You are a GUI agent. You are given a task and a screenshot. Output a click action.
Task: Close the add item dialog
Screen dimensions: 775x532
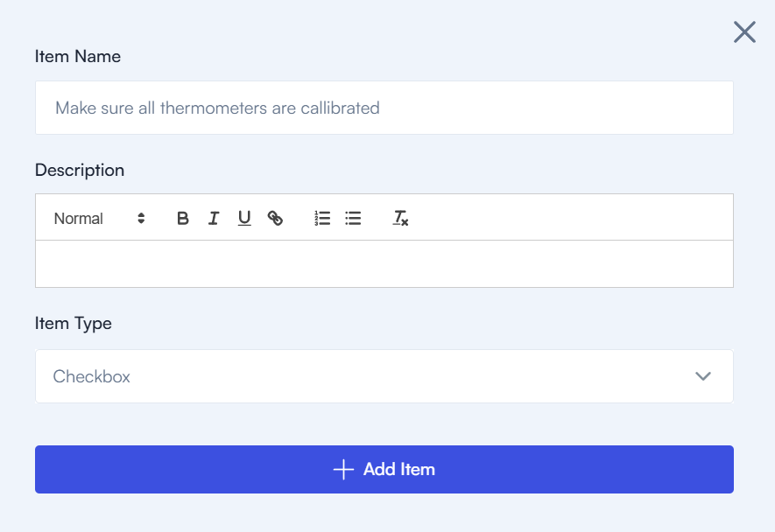tap(744, 33)
